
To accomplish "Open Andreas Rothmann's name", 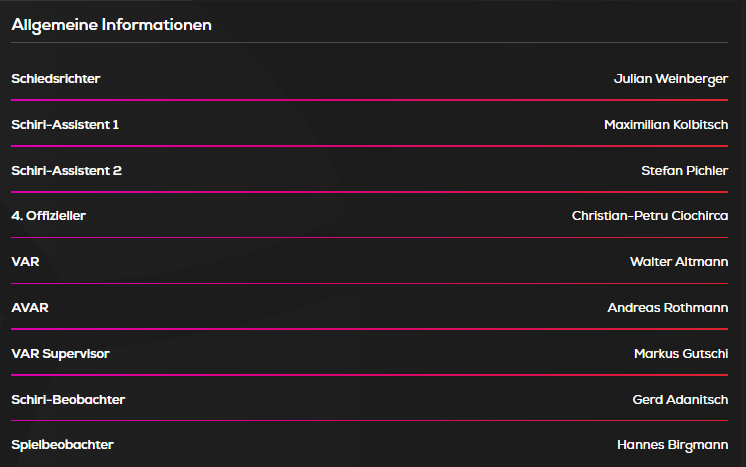I will click(667, 308).
